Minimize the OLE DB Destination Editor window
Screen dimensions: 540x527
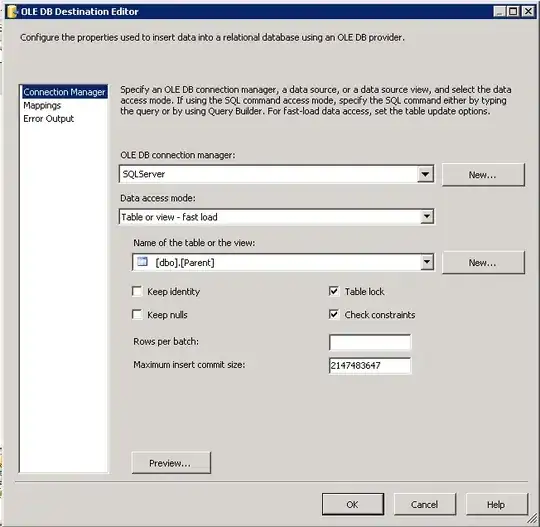499,12
